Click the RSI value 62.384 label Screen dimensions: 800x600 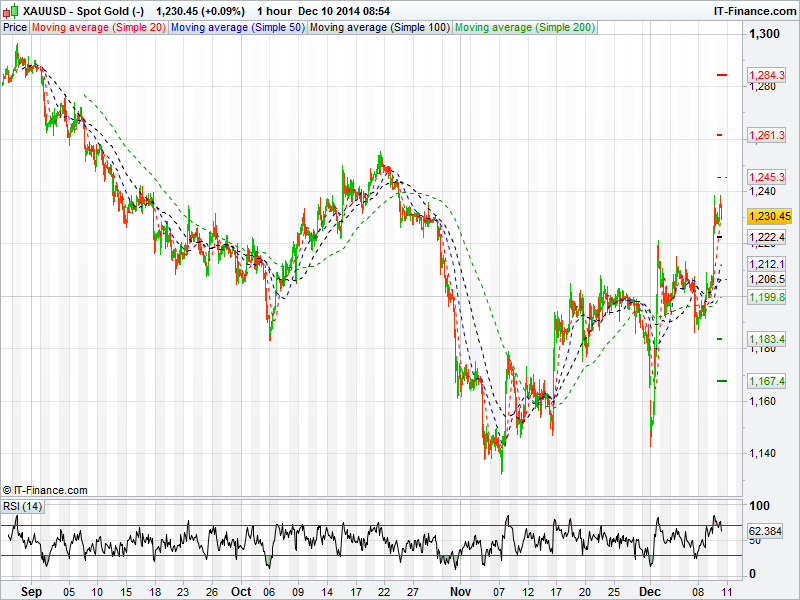point(769,531)
